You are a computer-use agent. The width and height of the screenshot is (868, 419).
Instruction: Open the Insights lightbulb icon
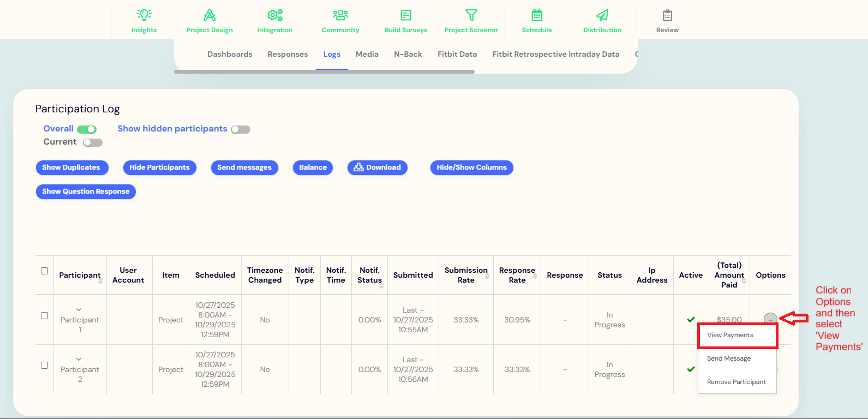(x=144, y=15)
